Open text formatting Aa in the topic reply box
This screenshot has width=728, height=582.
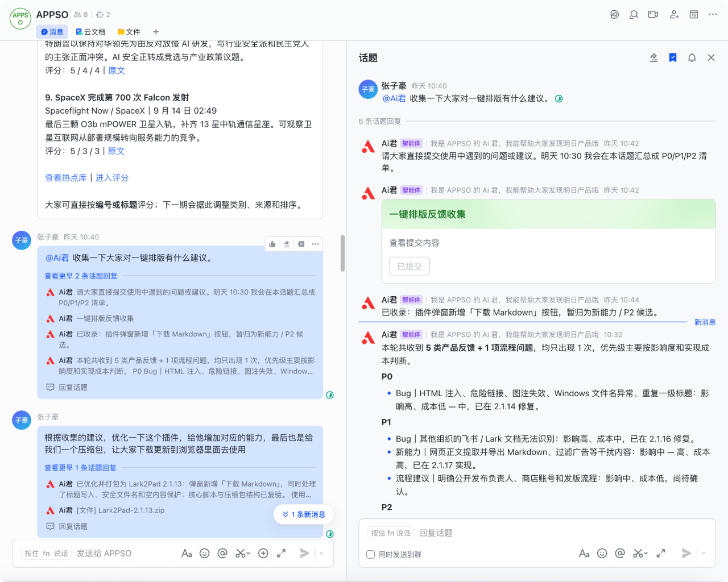tap(584, 553)
